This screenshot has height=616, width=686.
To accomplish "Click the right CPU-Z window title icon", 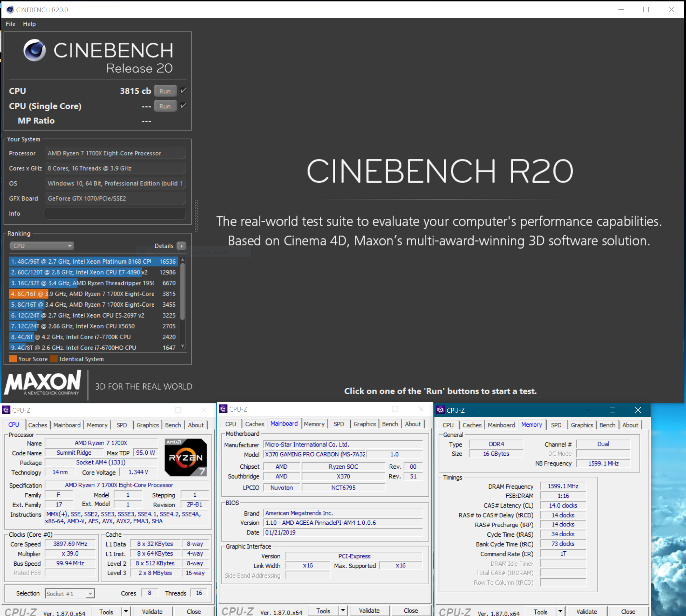I will tap(441, 410).
